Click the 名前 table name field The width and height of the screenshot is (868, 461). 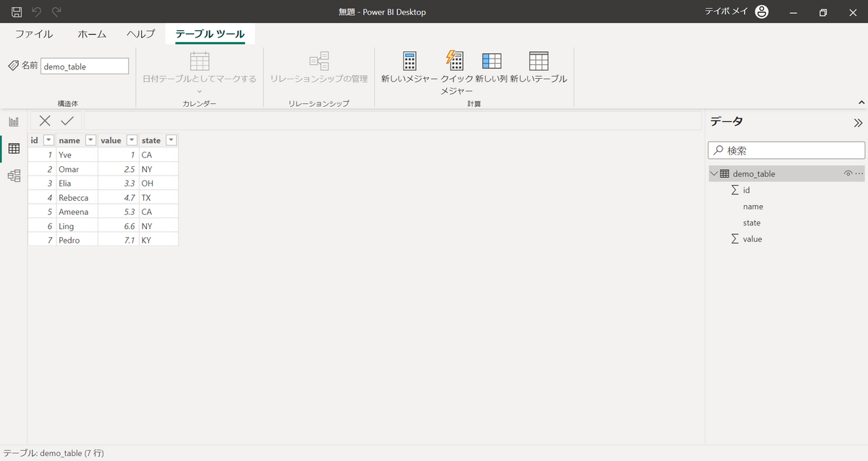click(x=84, y=66)
